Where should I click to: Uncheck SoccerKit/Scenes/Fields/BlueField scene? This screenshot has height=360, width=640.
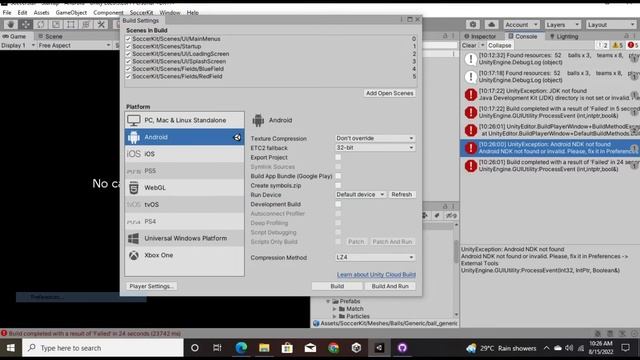128,69
